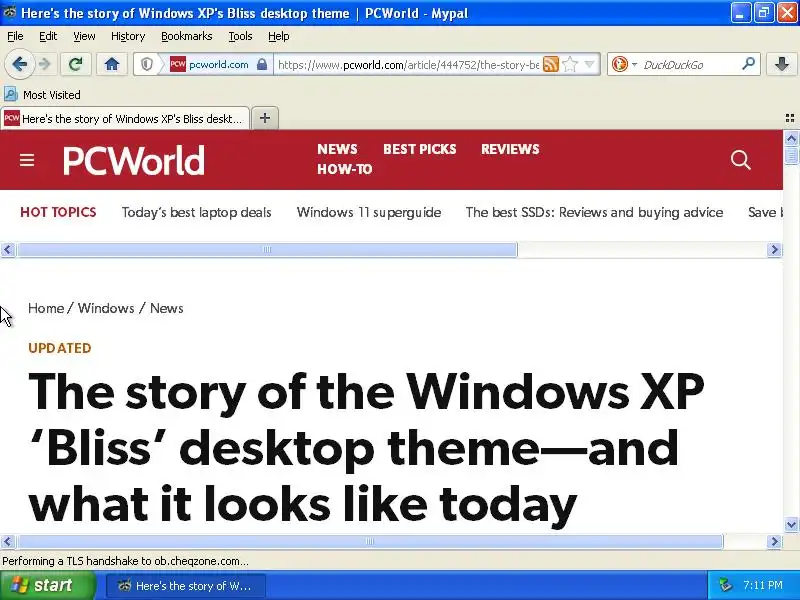Click the Windows breadcrumb link
The height and width of the screenshot is (600, 800).
pyautogui.click(x=106, y=308)
